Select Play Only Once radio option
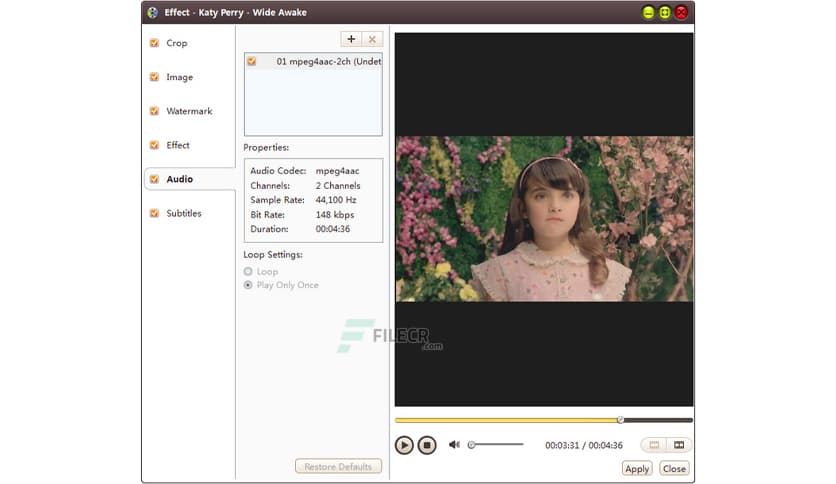Viewport: 836px width, 484px height. click(x=248, y=285)
